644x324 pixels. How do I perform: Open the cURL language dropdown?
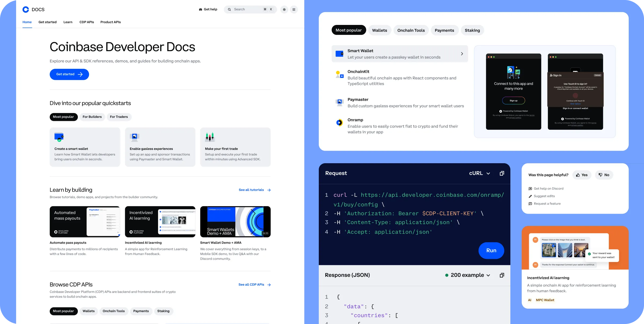point(480,173)
